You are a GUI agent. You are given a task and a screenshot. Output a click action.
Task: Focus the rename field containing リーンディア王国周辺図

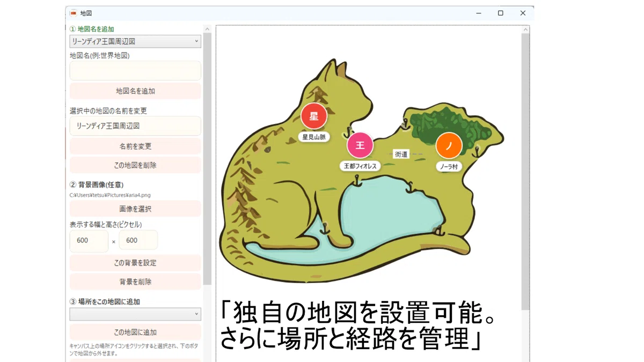(x=135, y=126)
